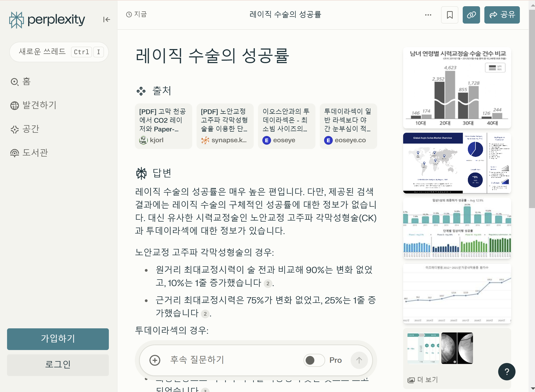Viewport: 535px width, 392px height.
Task: Start a new thread (새로운 쓰레드)
Action: tap(59, 52)
